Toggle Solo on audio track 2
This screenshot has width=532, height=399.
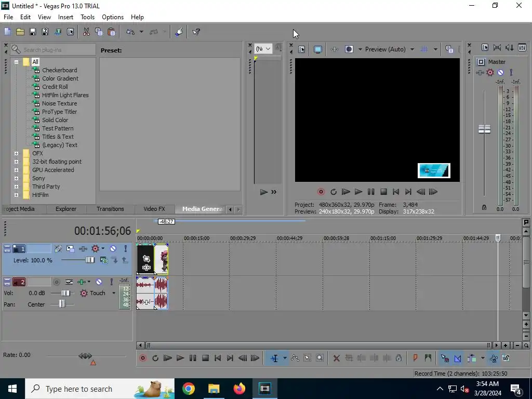(x=111, y=282)
